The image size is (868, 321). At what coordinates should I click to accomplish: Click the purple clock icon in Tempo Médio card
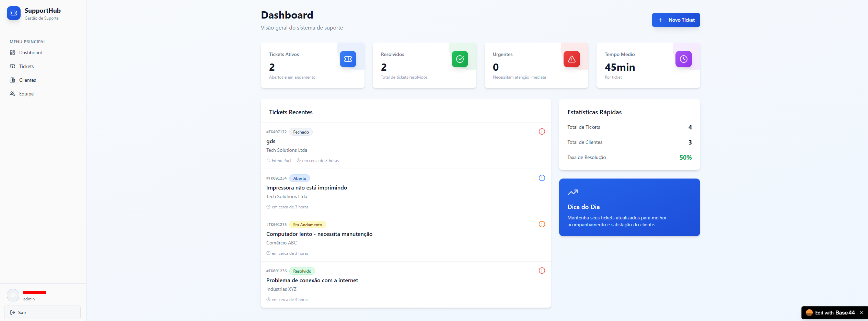683,59
